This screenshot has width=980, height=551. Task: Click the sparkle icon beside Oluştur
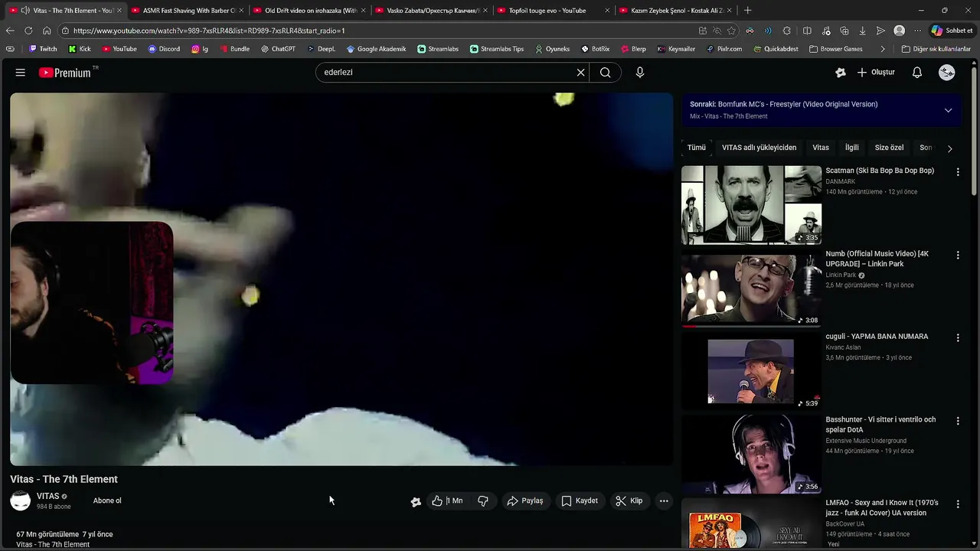841,72
